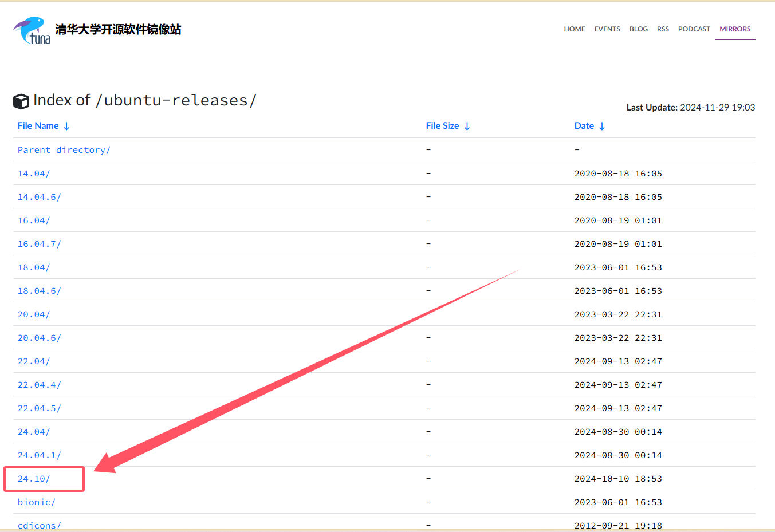This screenshot has width=775, height=532.
Task: Open the 20.04.6/ directory
Action: point(40,338)
